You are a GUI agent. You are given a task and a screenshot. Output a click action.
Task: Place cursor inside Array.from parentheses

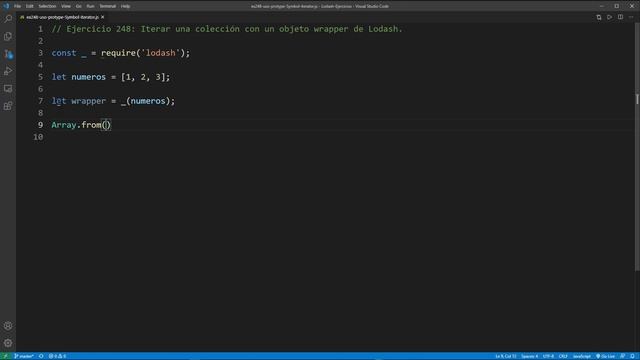pyautogui.click(x=106, y=125)
